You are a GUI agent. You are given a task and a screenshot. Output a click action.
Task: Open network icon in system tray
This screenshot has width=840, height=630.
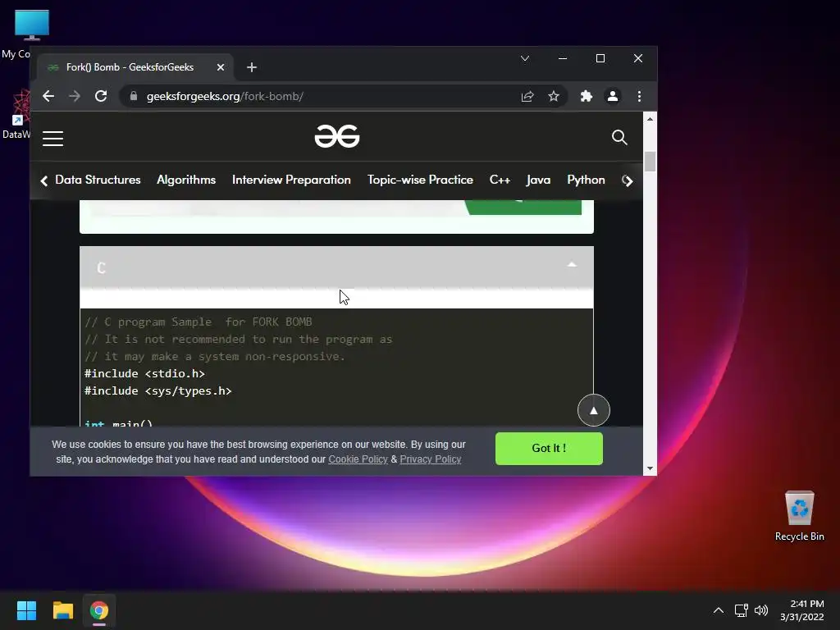pos(741,610)
